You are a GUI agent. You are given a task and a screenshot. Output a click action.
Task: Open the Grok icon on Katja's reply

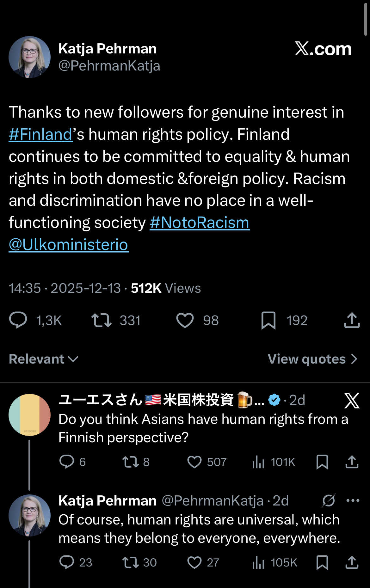click(329, 500)
